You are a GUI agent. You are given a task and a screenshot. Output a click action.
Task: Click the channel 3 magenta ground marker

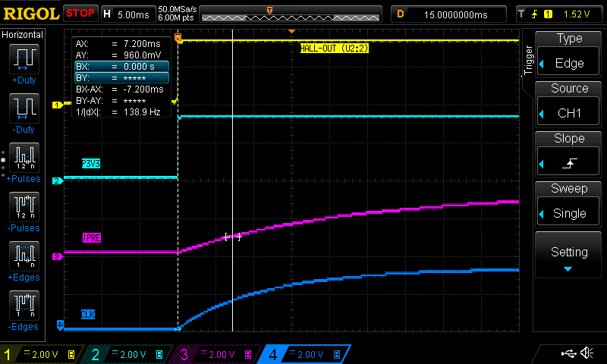pyautogui.click(x=58, y=256)
